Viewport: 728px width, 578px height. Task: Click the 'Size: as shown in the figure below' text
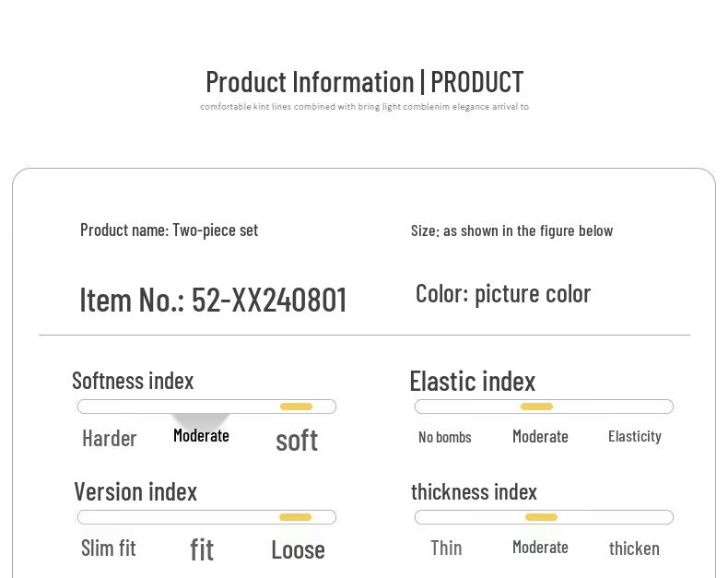point(511,230)
